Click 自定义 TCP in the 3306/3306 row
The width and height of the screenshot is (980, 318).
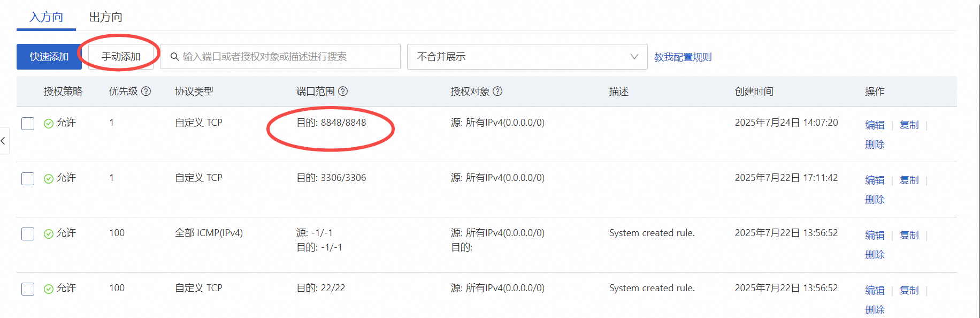coord(198,178)
